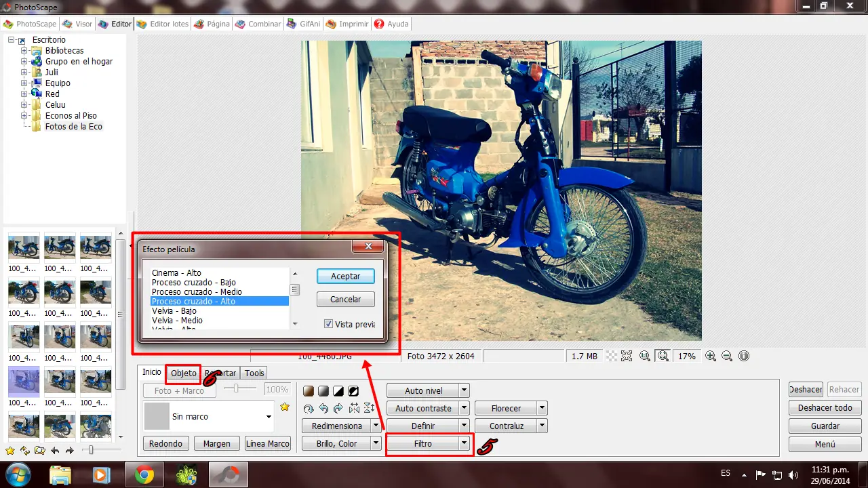This screenshot has height=488, width=868.
Task: Open the Página tab
Action: [212, 24]
